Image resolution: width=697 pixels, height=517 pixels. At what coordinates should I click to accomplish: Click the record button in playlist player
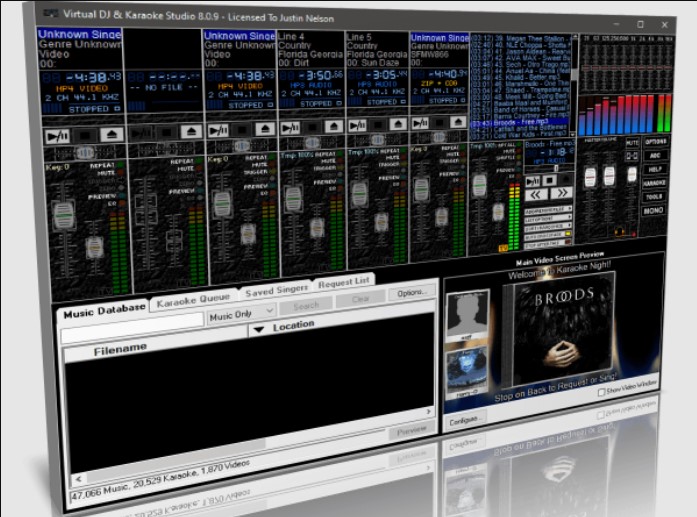coord(565,179)
